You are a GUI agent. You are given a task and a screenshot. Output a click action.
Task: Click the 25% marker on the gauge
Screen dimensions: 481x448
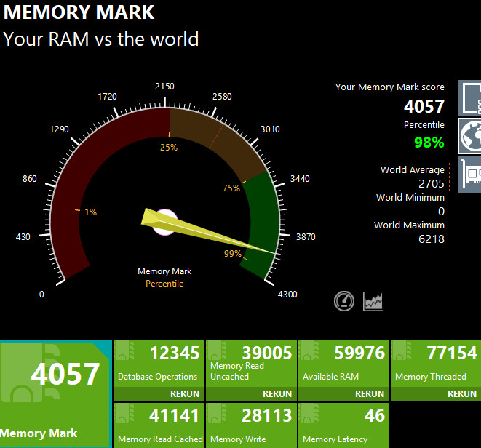(169, 148)
